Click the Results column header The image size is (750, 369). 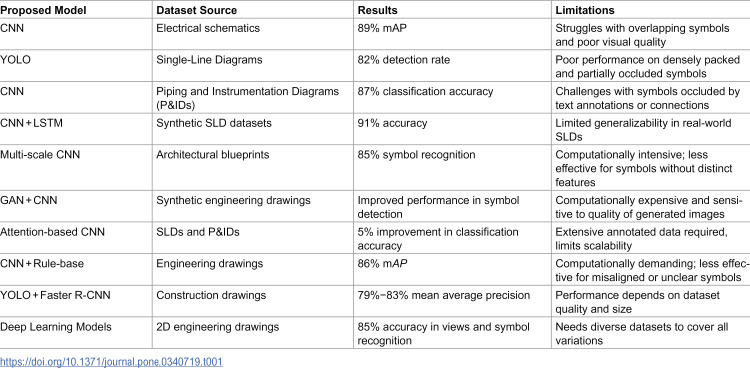452,10
